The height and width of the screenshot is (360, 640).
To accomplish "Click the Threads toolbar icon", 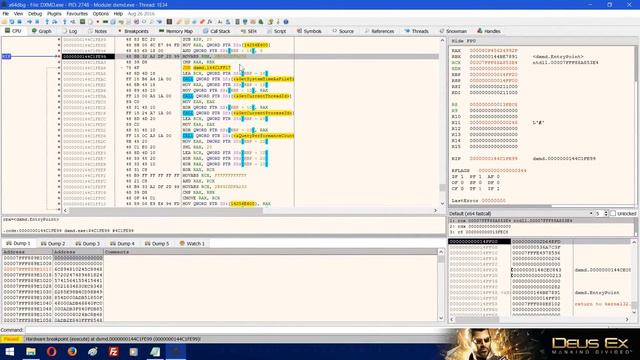I will (x=159, y=22).
